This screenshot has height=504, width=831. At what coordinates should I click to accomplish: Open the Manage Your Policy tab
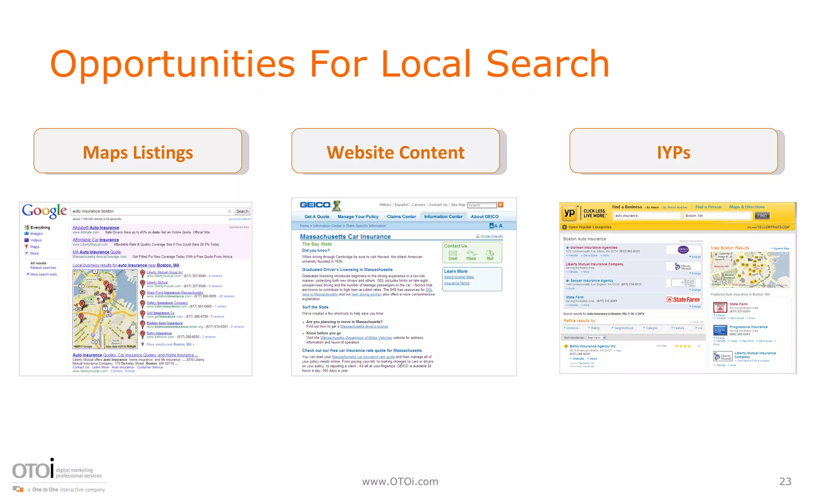click(358, 217)
